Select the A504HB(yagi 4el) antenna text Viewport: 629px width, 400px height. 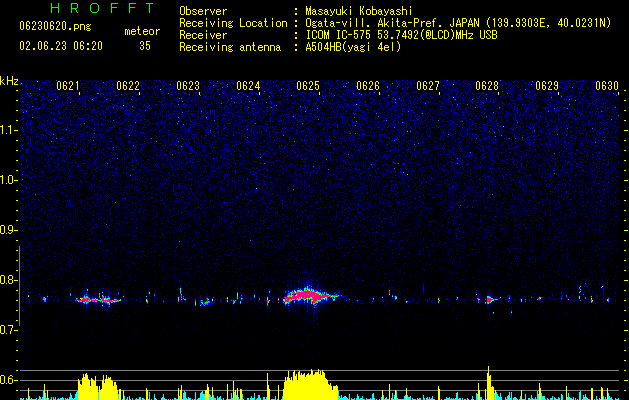click(353, 47)
